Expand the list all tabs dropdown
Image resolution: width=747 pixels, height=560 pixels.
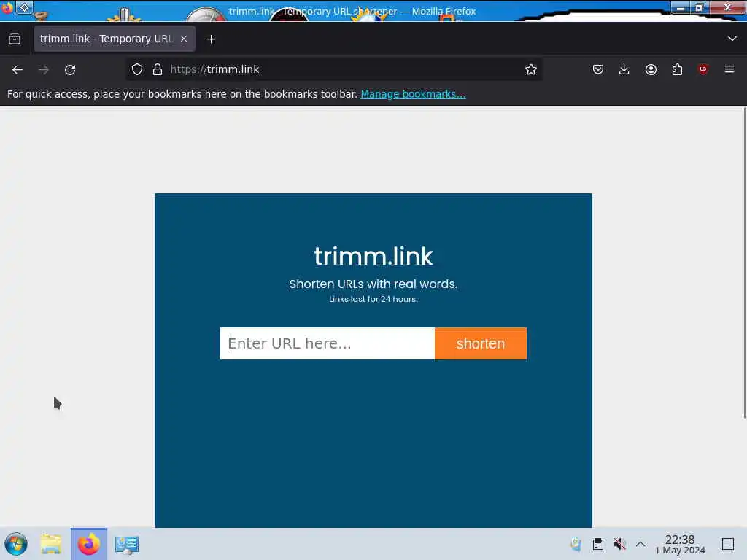click(x=732, y=39)
